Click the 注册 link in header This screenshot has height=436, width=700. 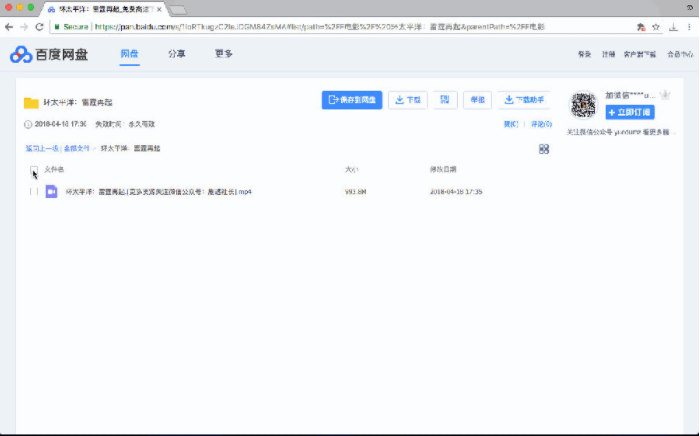[608, 54]
